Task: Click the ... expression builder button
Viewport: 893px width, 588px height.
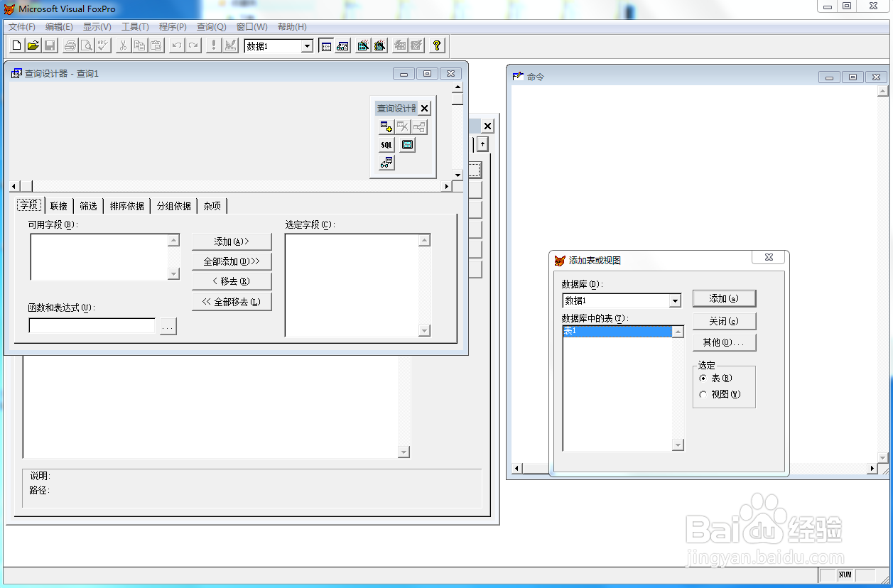Action: pyautogui.click(x=168, y=327)
